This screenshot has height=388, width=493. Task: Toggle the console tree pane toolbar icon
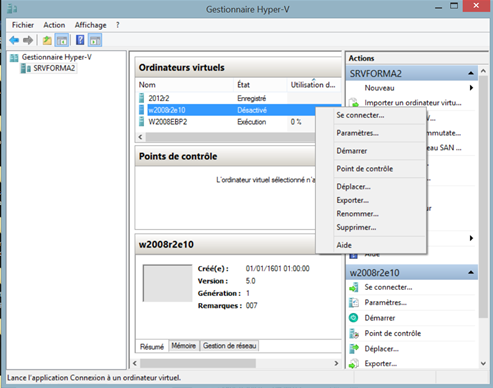(x=62, y=40)
